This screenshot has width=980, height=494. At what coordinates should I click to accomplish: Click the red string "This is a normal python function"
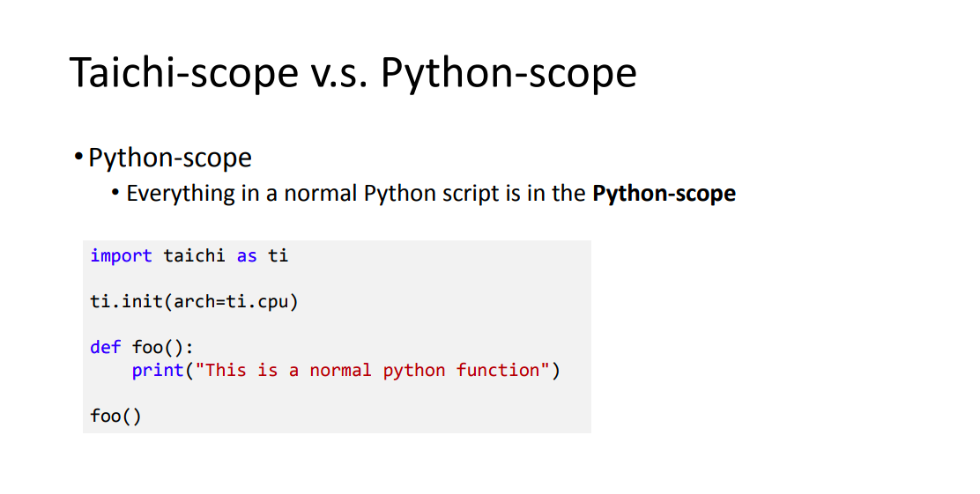(373, 371)
